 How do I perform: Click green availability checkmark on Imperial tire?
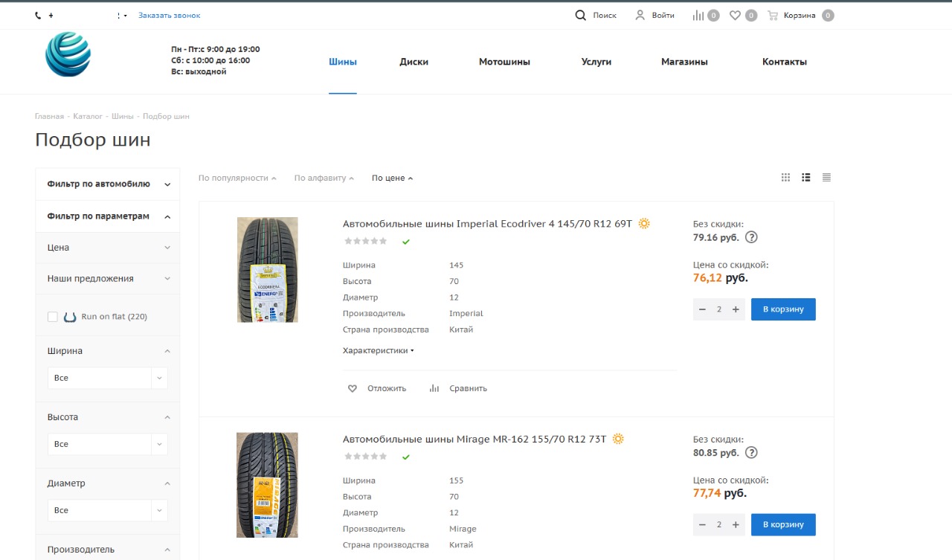406,242
